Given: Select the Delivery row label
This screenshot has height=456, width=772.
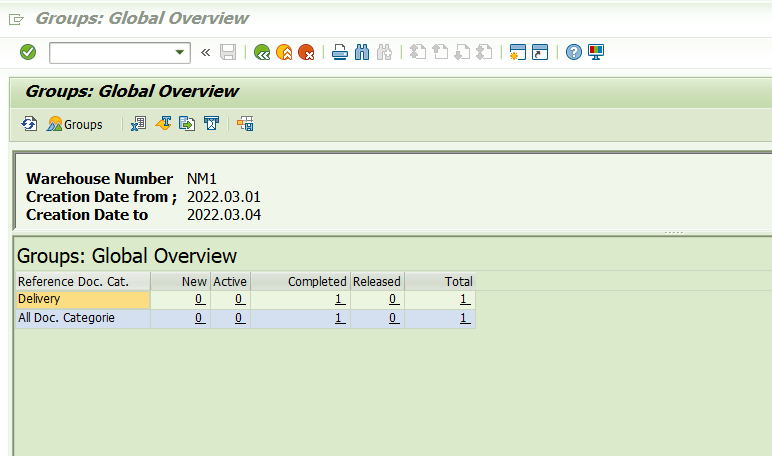Looking at the screenshot, I should tap(83, 299).
